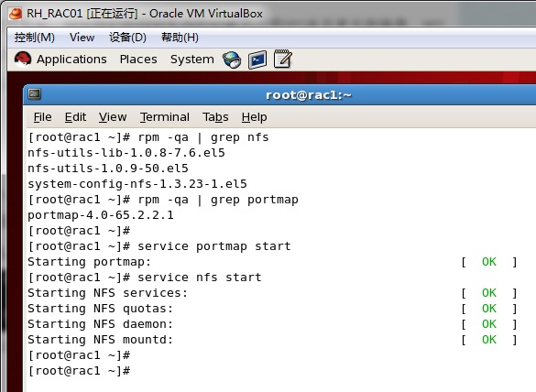
Task: Open the 帮助(H) help menu
Action: coord(180,38)
